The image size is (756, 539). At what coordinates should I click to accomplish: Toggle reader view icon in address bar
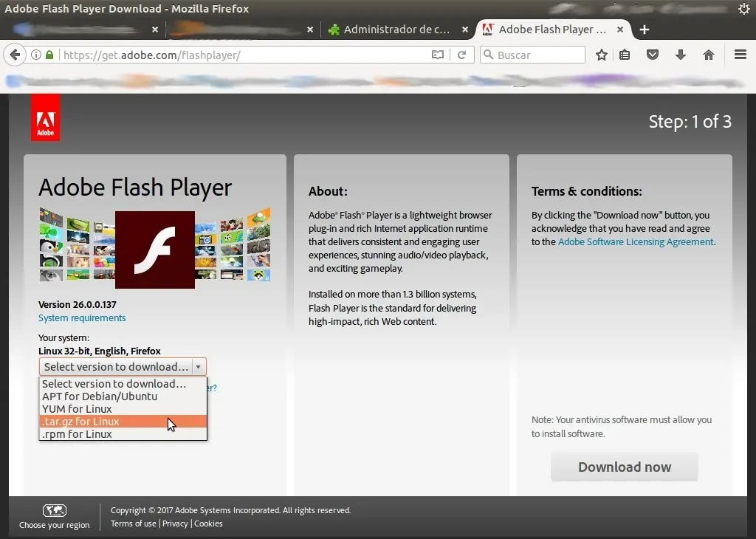coord(437,55)
